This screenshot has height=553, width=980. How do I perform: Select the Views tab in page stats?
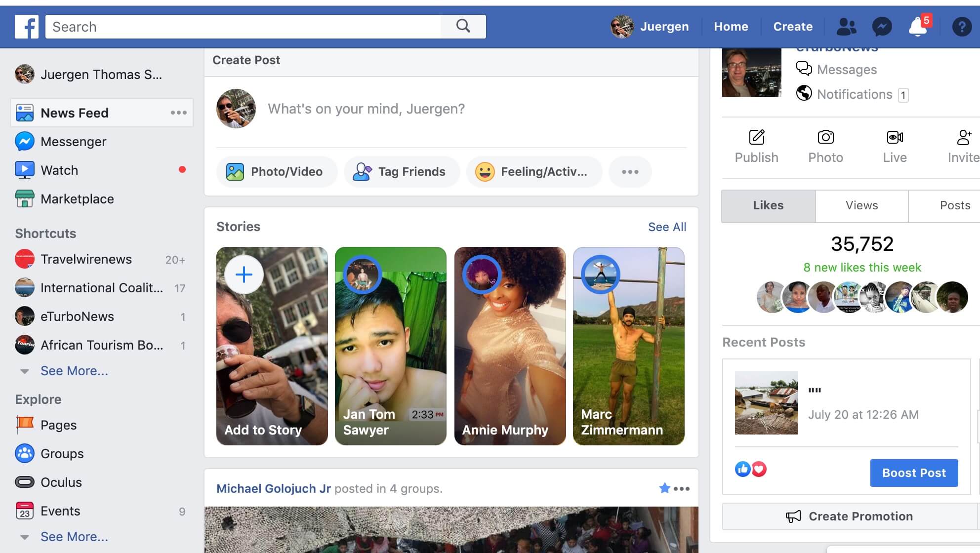[861, 206]
